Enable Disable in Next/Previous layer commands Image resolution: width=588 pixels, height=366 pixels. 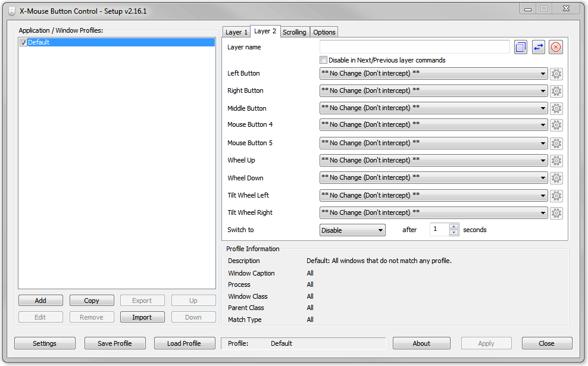[x=323, y=60]
